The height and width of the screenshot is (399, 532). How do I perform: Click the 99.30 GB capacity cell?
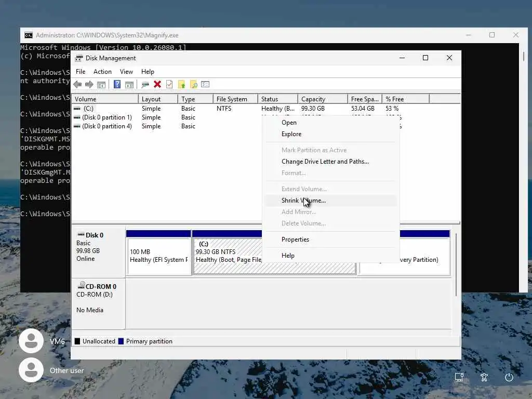[313, 109]
